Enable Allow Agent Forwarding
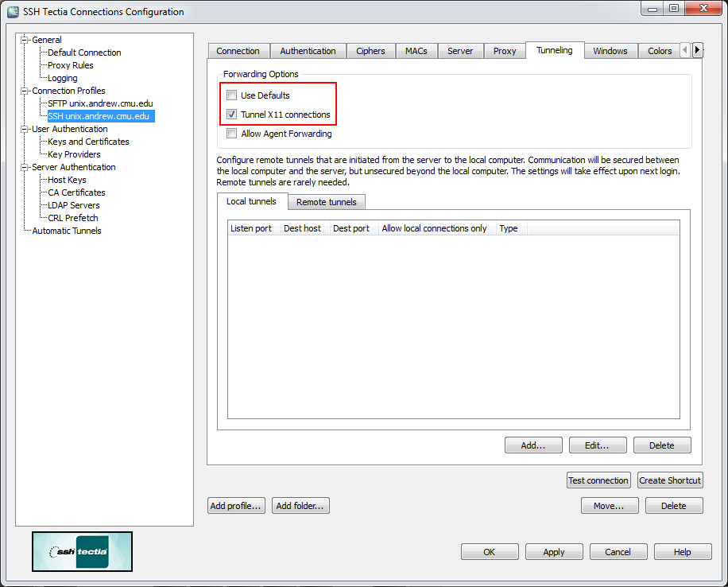The image size is (728, 587). tap(232, 134)
